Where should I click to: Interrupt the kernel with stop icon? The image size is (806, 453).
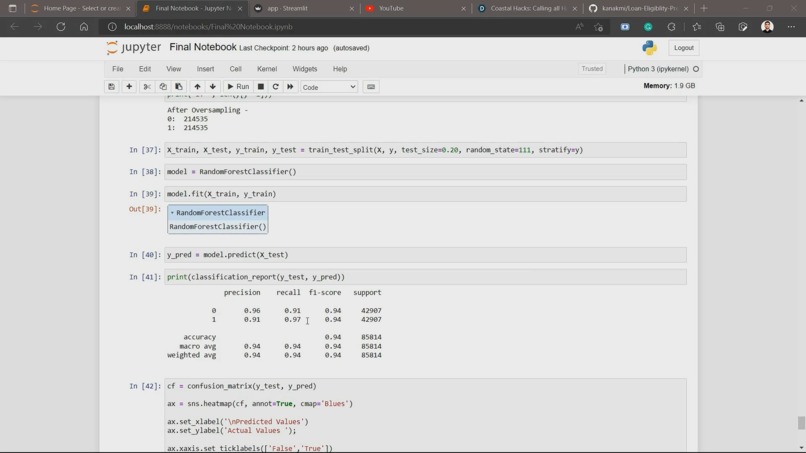tap(261, 87)
